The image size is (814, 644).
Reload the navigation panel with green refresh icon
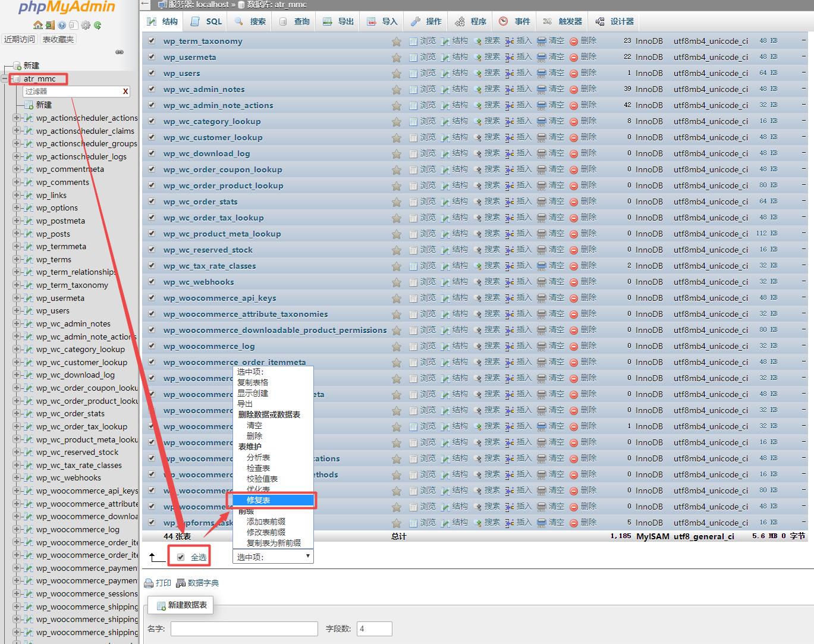(98, 25)
